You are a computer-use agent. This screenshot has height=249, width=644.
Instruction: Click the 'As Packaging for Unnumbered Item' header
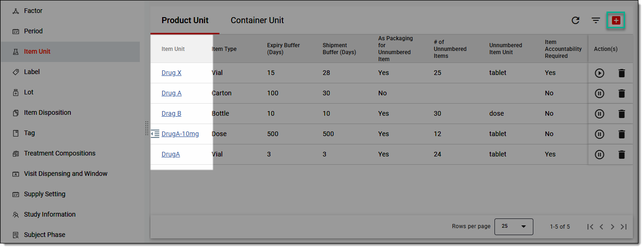point(395,49)
